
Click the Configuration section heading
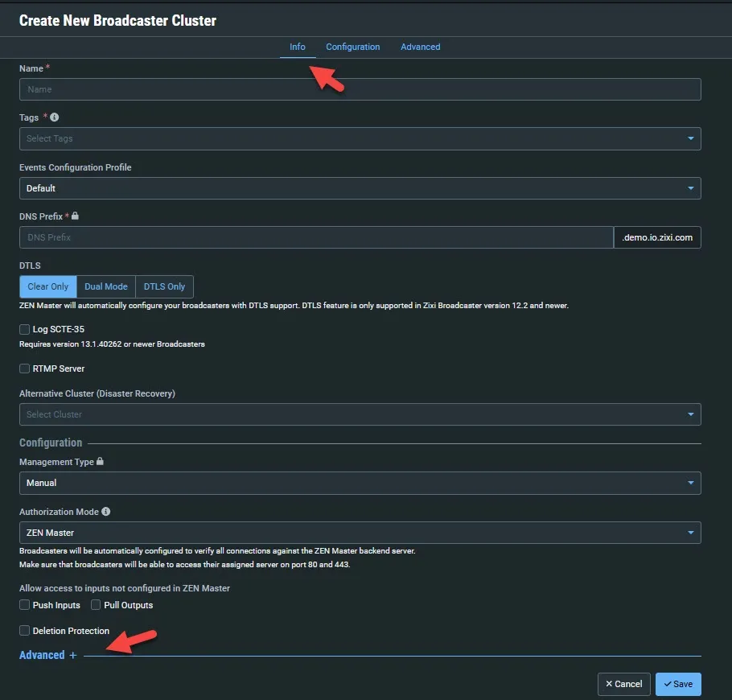coord(51,443)
